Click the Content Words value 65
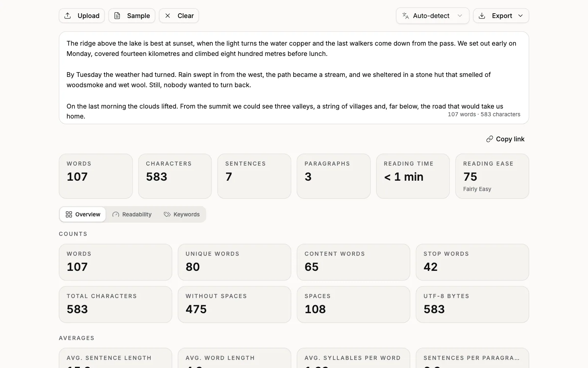The image size is (588, 368). (x=312, y=267)
